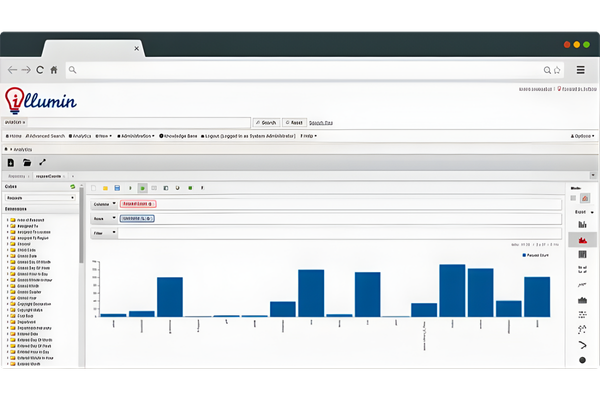
Task: Select the red area chart icon
Action: (x=581, y=241)
